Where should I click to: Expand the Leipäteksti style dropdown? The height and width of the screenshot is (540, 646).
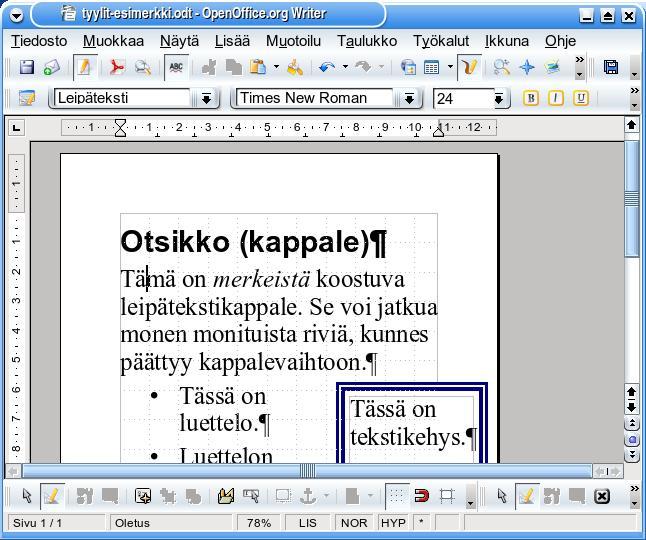tap(206, 98)
